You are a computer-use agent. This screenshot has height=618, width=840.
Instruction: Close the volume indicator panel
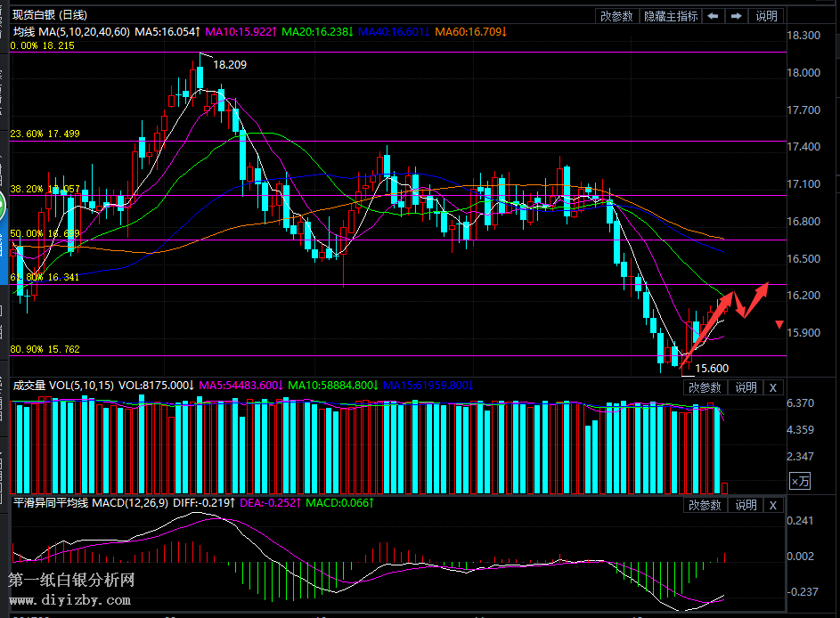pos(772,387)
